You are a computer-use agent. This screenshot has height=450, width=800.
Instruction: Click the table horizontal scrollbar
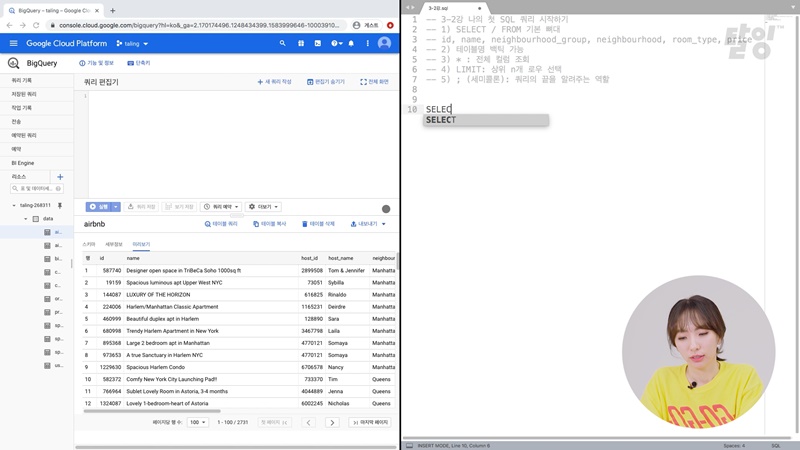152,411
